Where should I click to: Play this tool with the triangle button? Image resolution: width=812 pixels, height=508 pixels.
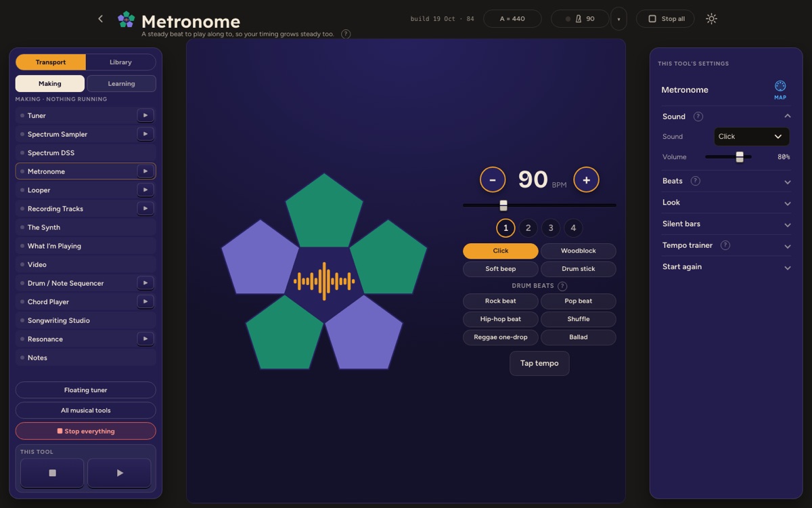point(119,473)
